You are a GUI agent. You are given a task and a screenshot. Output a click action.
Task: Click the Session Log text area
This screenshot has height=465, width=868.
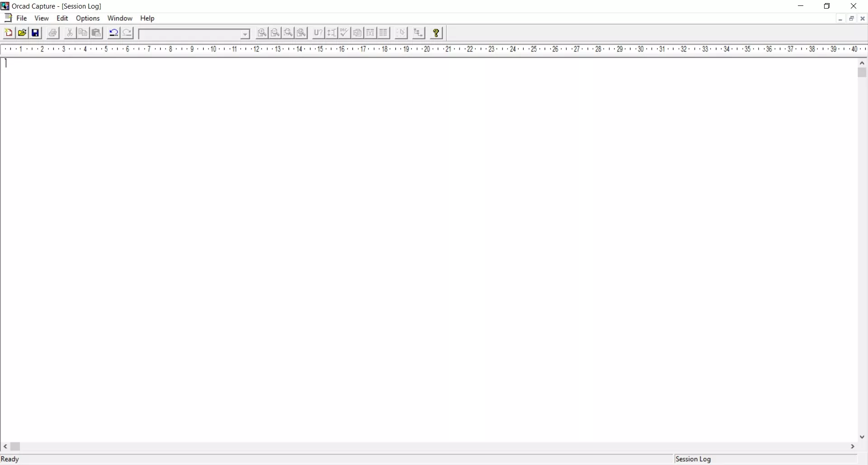pyautogui.click(x=429, y=249)
